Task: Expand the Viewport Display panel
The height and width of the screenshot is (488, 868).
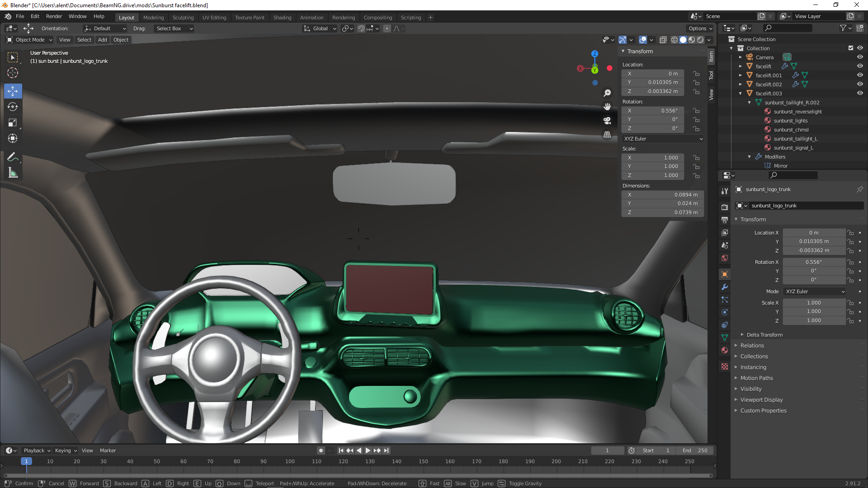Action: pos(761,400)
